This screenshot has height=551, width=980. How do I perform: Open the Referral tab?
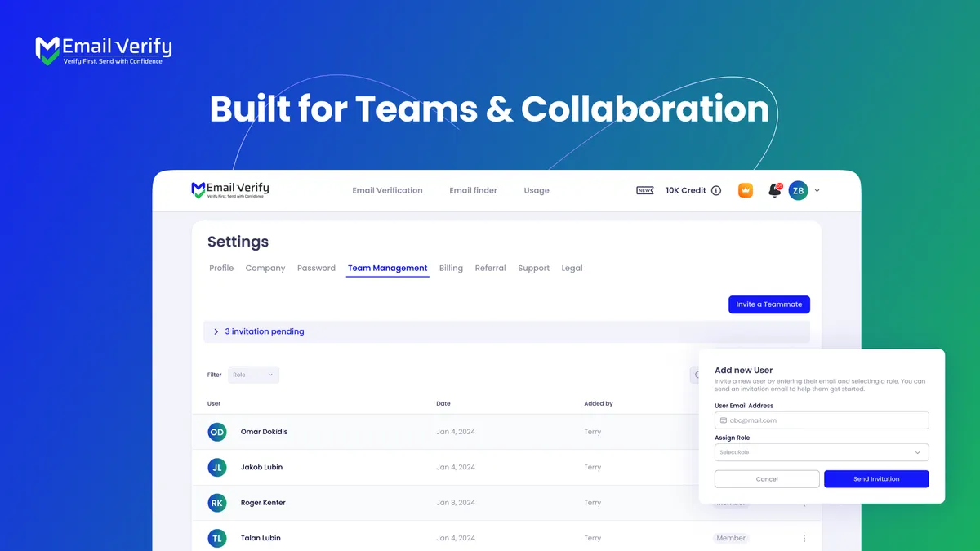(491, 268)
